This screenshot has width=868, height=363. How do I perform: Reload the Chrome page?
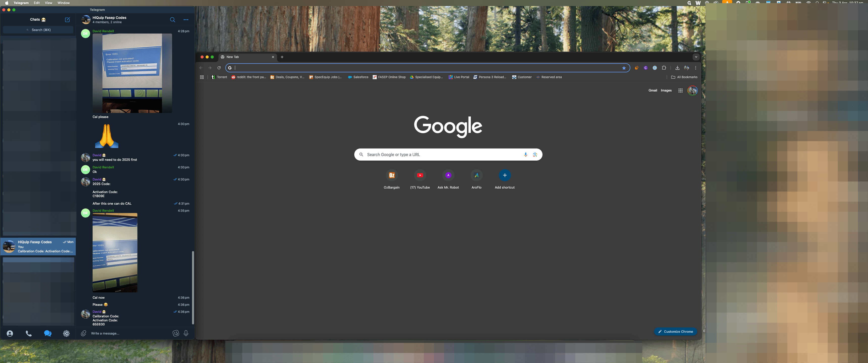tap(219, 68)
